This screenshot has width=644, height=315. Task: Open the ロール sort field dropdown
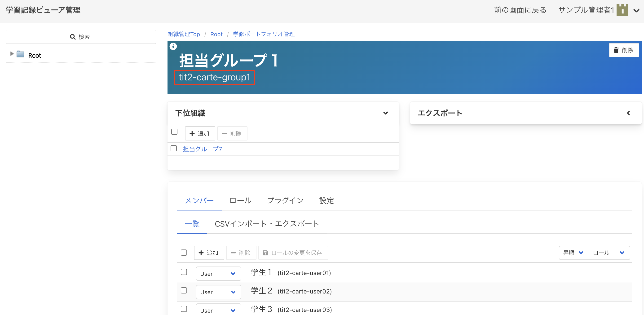tap(609, 253)
